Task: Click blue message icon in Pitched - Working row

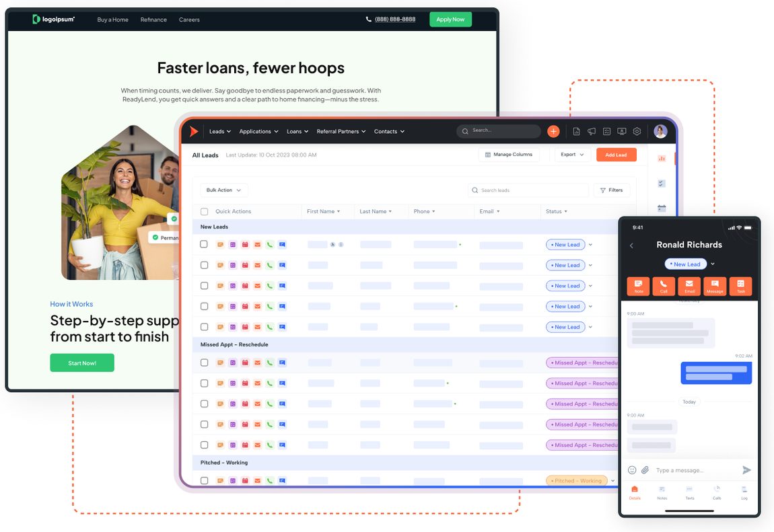Action: (x=283, y=481)
